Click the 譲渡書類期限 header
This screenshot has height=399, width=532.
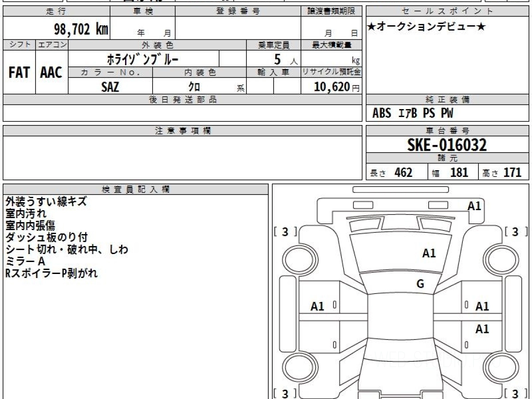331,12
